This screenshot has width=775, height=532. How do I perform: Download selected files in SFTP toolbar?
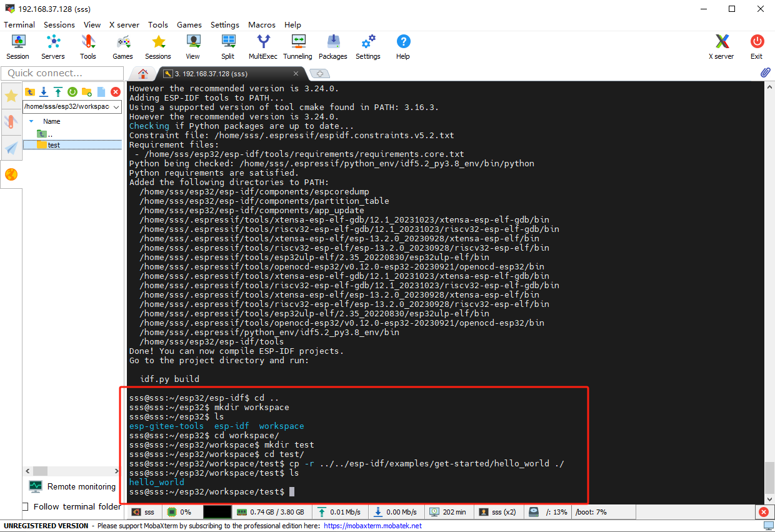tap(44, 92)
